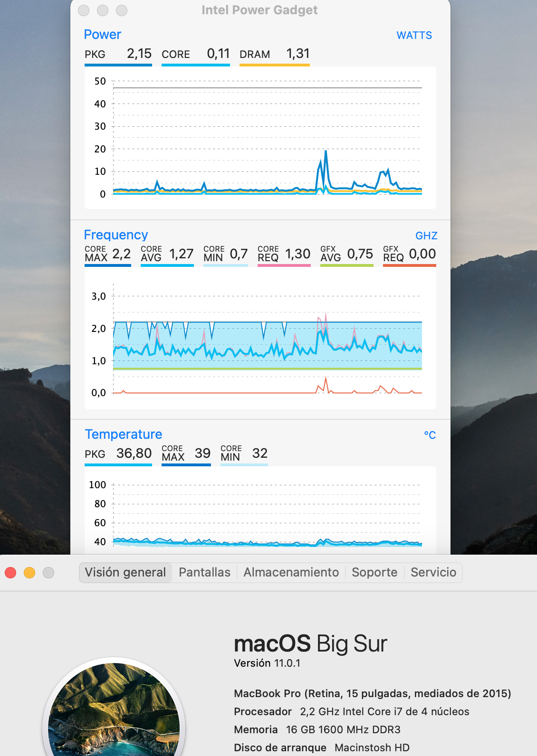Click the PKG temperature value 36,80
Screen dimensions: 537x756
click(134, 454)
